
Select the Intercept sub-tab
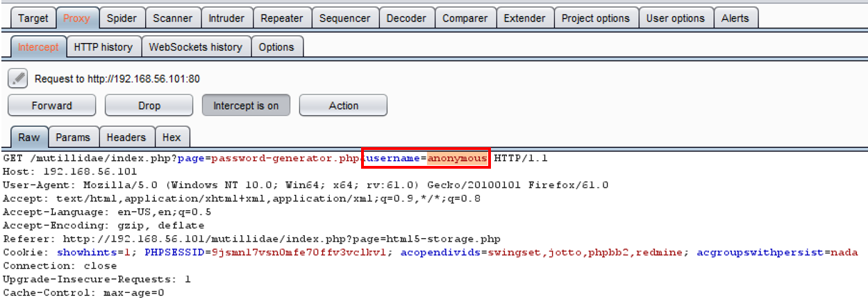(39, 47)
